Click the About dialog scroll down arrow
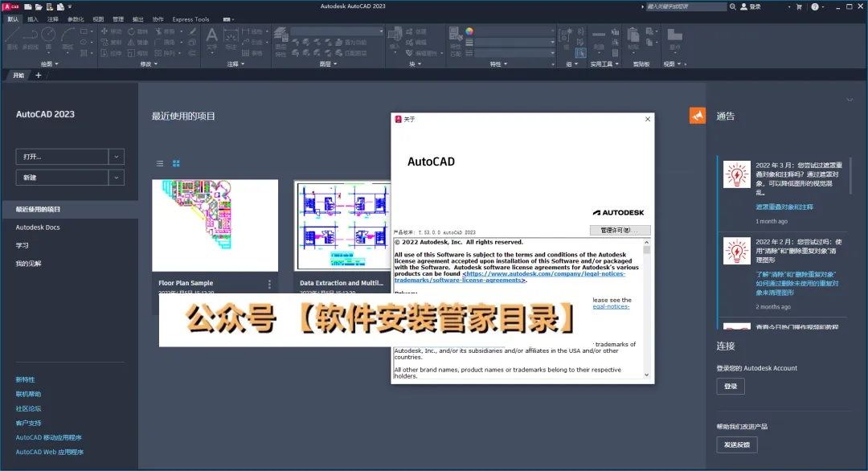Image resolution: width=868 pixels, height=471 pixels. [646, 375]
